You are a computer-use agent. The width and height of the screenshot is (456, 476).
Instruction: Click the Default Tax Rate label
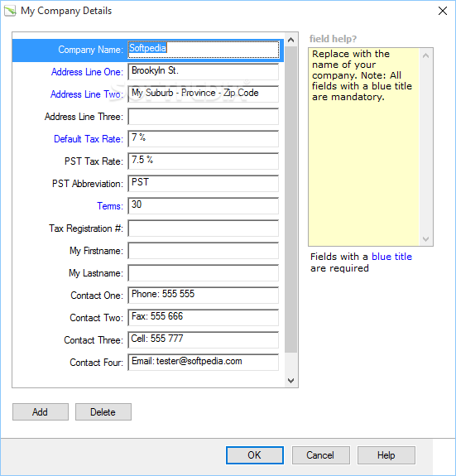89,139
